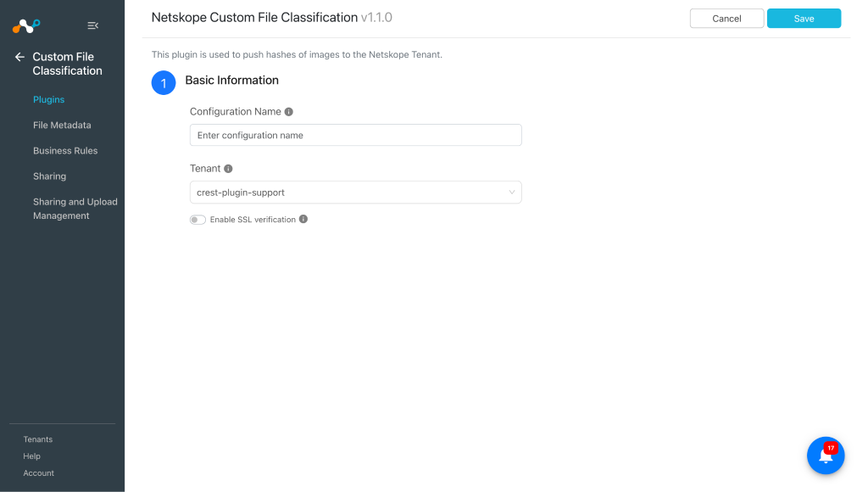Image resolution: width=868 pixels, height=492 pixels.
Task: Click the step 1 circle indicator
Action: point(164,83)
